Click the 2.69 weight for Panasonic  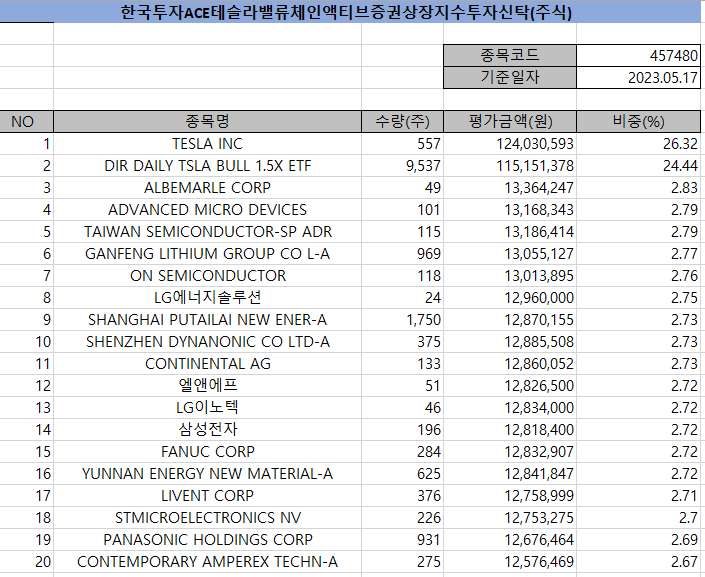(x=638, y=541)
